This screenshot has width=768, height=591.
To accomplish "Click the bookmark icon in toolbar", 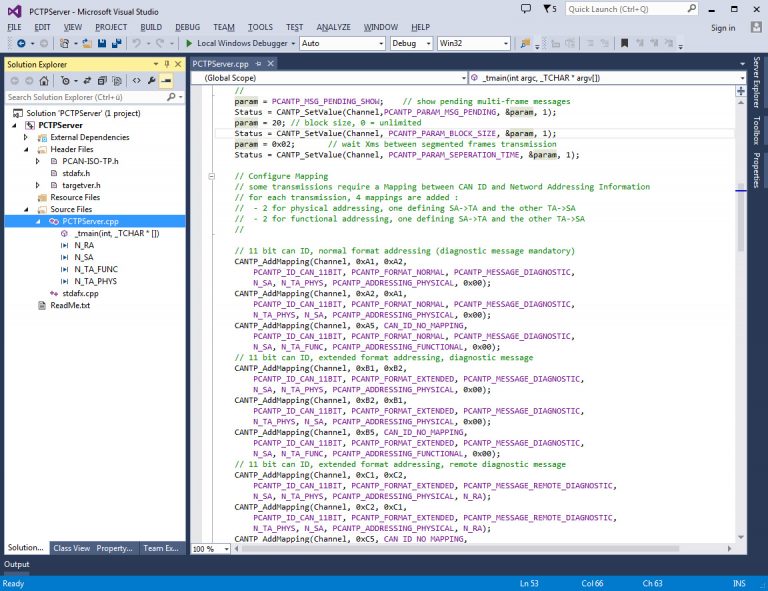I will pos(625,43).
